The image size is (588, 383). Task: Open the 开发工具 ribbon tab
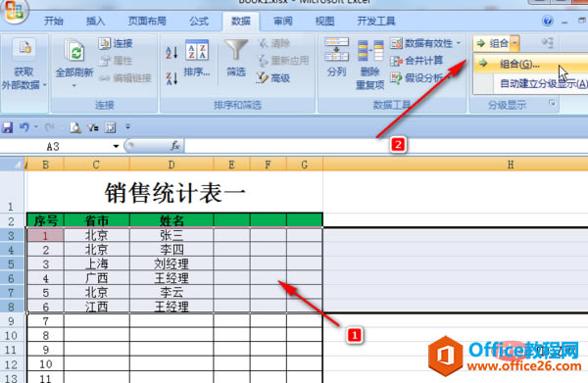pos(376,21)
